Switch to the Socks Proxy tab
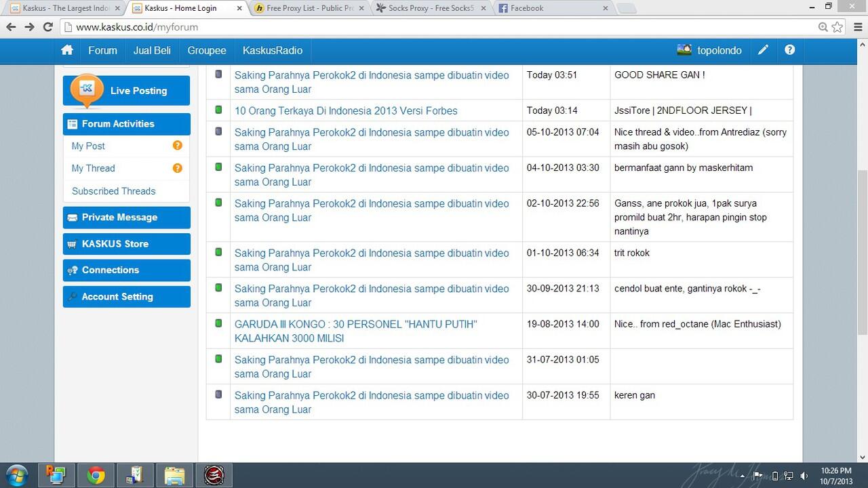Viewport: 868px width, 488px height. click(x=431, y=8)
